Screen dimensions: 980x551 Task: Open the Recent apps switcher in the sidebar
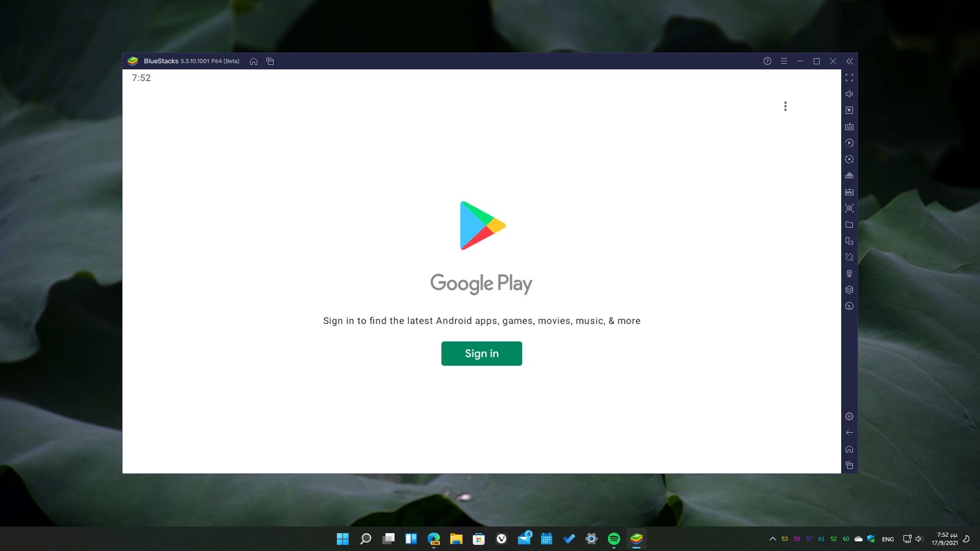849,465
